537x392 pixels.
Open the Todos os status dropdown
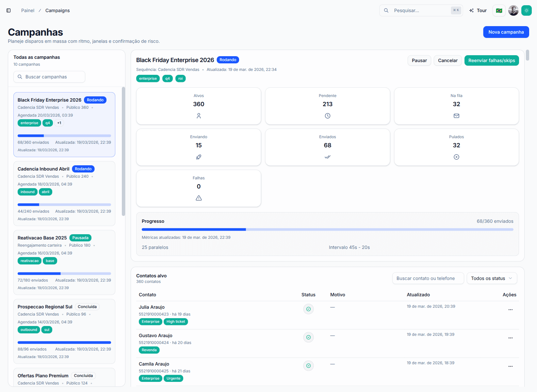[492, 278]
